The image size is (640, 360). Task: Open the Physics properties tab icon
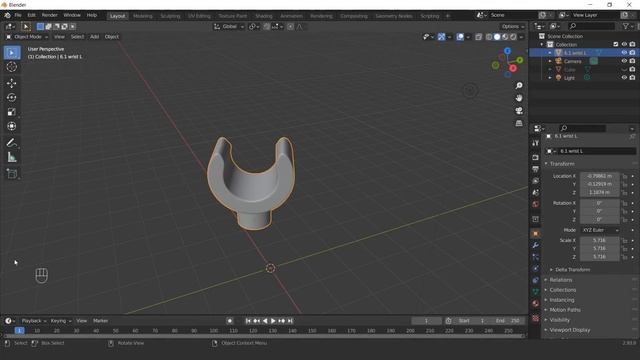point(536,269)
